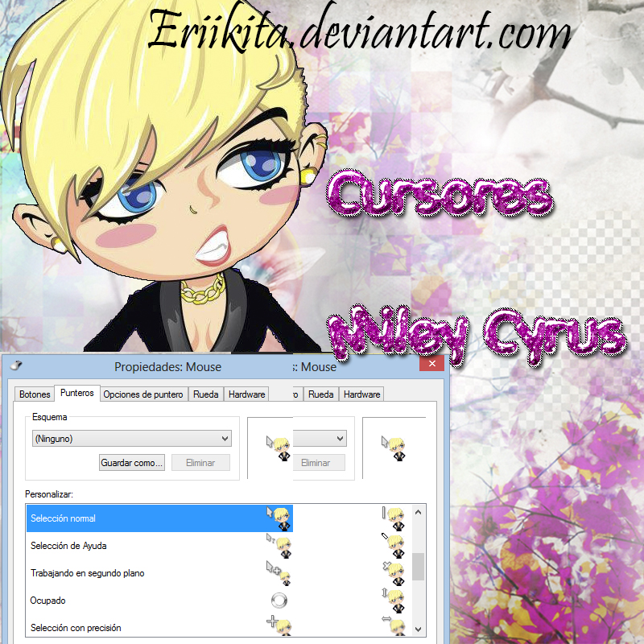Click the Guardar como... button
Screen dimensions: 644x644
click(x=132, y=463)
